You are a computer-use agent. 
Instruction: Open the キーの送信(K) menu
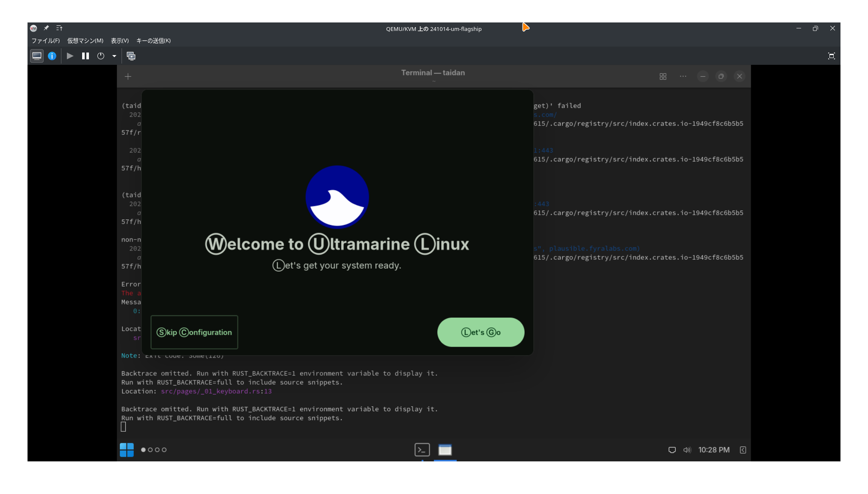point(153,41)
